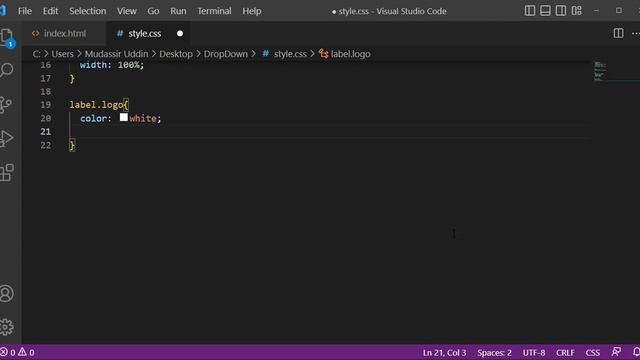Click the C: drive breadcrumb

[36, 54]
